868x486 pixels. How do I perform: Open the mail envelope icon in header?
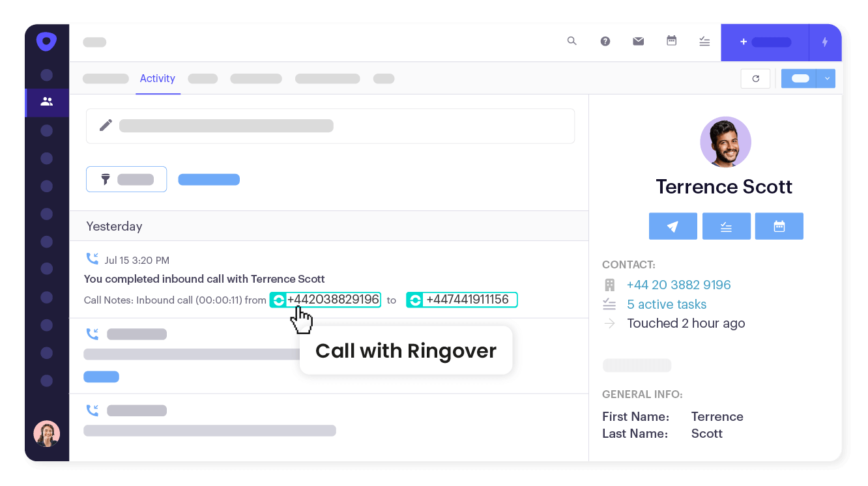638,41
